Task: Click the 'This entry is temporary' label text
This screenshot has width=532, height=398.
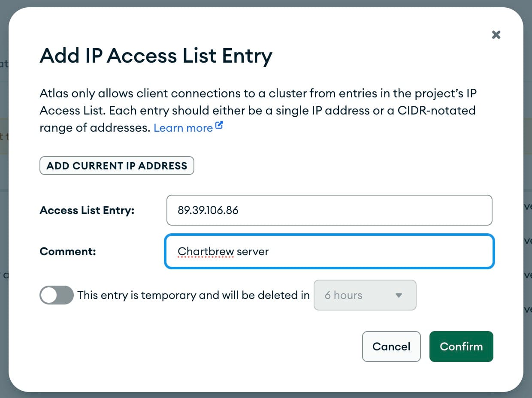Action: coord(193,295)
